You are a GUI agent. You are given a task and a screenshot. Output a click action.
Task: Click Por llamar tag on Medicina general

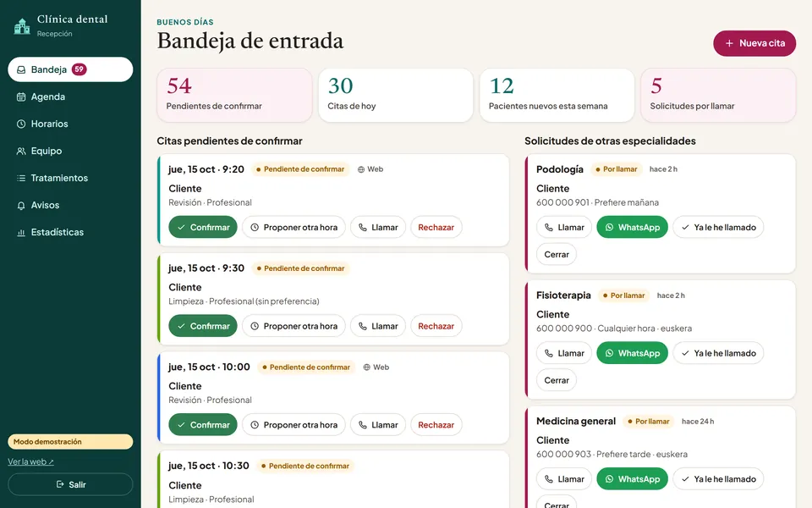tap(649, 422)
